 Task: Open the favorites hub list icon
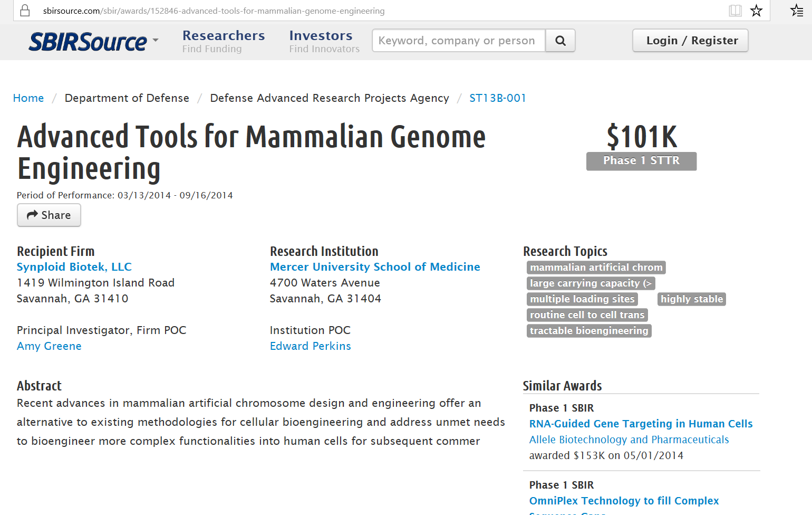[797, 11]
